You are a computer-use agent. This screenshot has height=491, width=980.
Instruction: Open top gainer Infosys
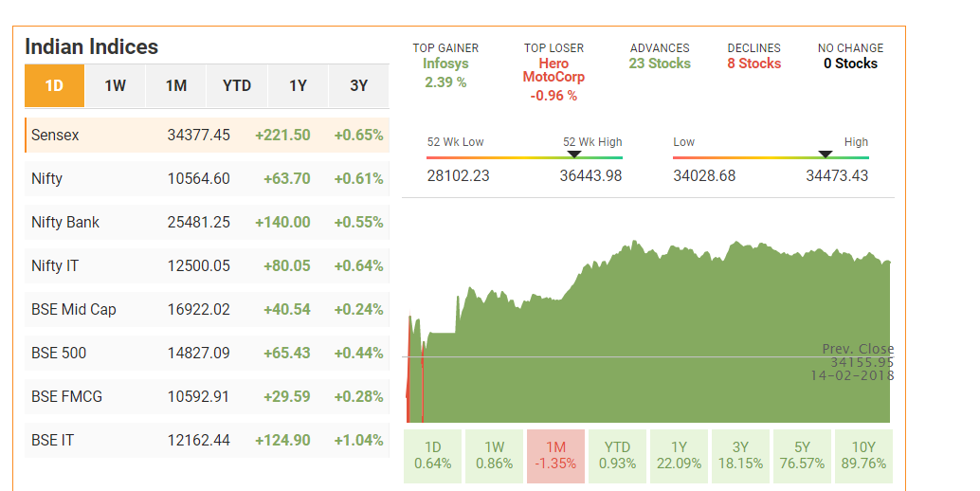click(x=445, y=64)
